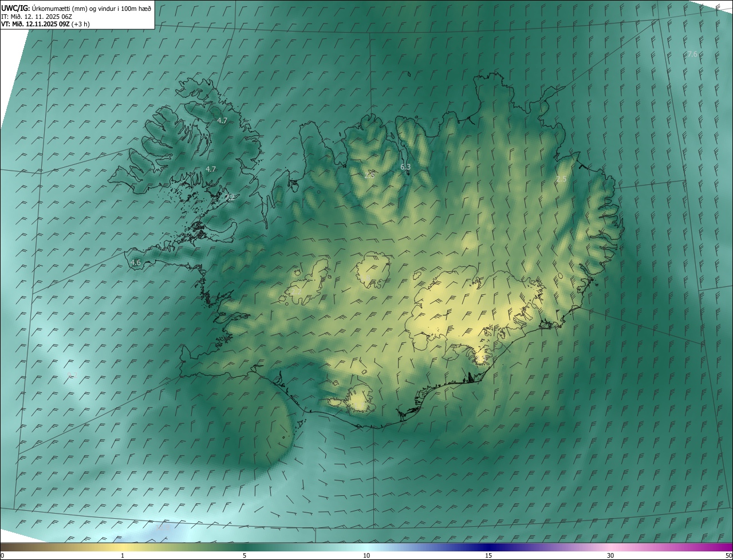Click the 6.3 value label on the map
The height and width of the screenshot is (560, 733).
(405, 167)
